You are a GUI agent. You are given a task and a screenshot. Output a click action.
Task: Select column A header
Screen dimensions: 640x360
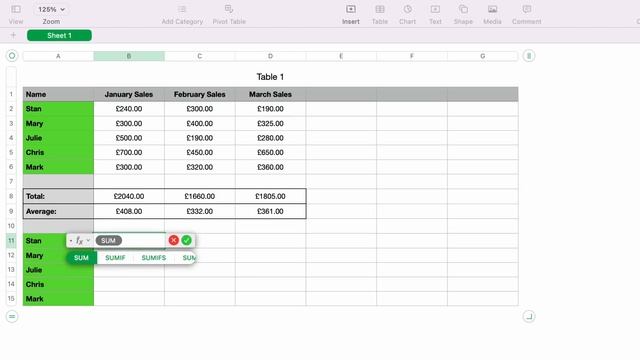pos(58,56)
